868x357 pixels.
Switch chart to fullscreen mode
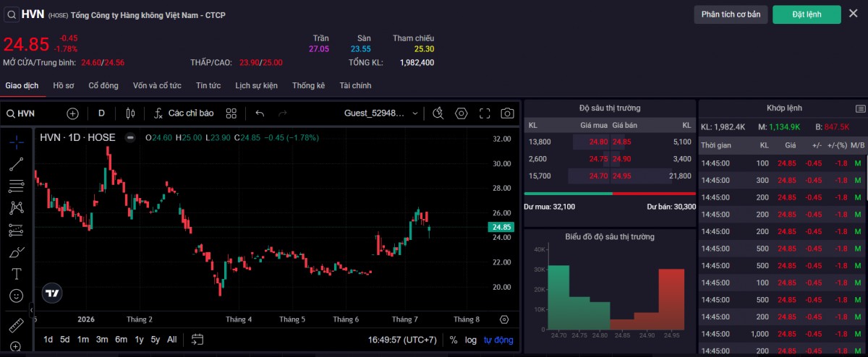click(x=485, y=113)
